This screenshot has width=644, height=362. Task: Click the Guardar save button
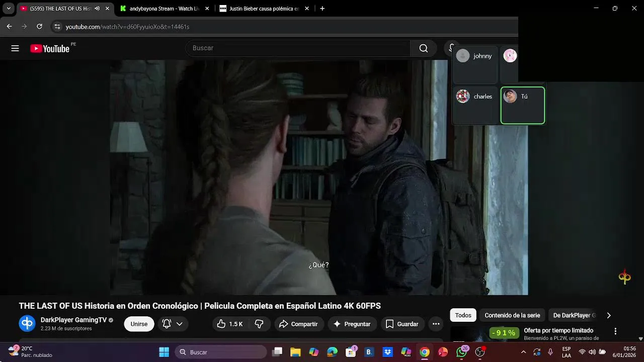pos(401,324)
